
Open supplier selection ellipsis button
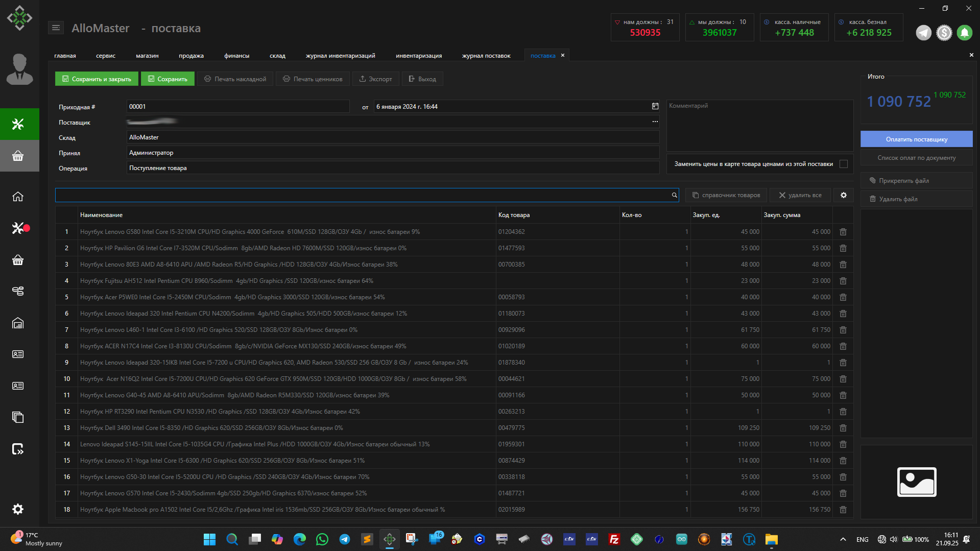655,122
